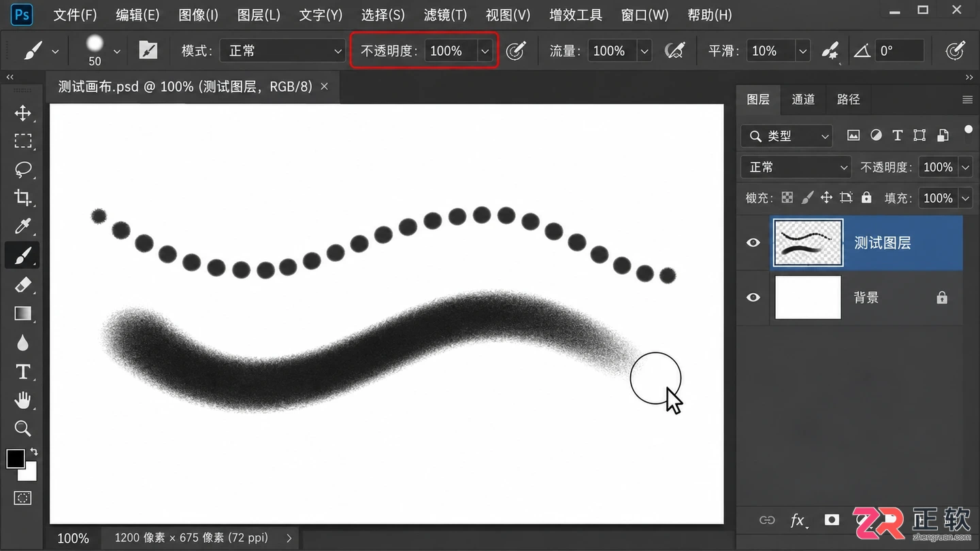Open the layer blend mode 正常 dropdown
Screen dimensions: 980x551
click(796, 167)
